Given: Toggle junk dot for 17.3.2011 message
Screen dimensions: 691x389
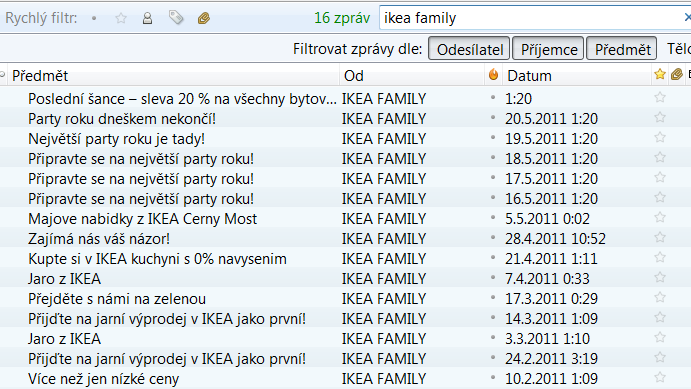Looking at the screenshot, I should click(493, 297).
